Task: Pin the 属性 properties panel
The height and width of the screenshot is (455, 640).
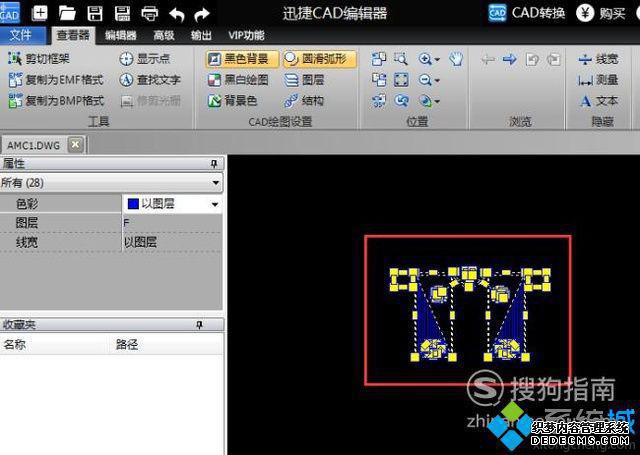Action: click(x=214, y=164)
